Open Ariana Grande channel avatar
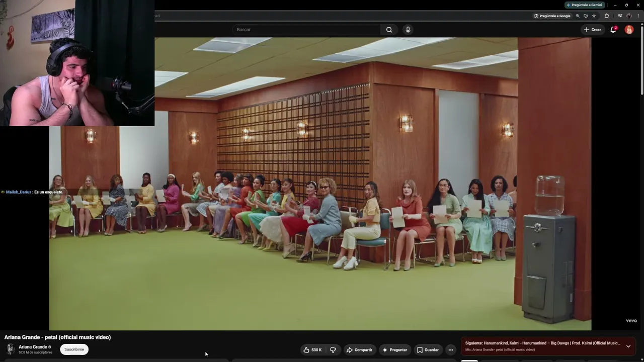 coord(10,349)
